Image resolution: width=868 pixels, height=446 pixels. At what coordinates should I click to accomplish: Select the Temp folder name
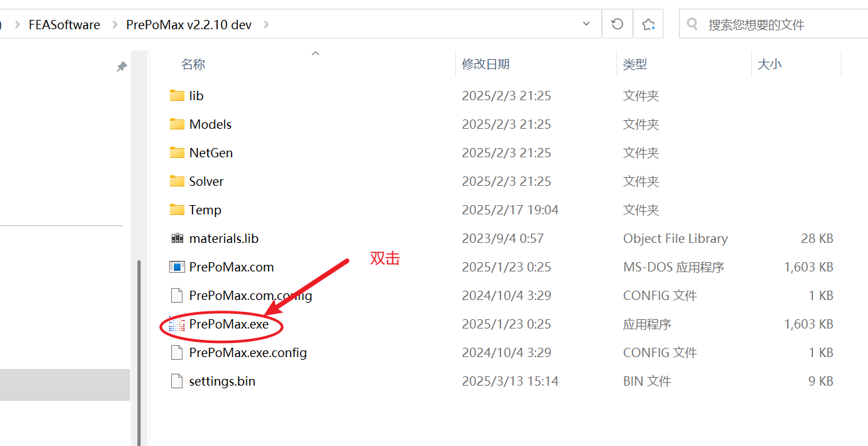click(205, 210)
